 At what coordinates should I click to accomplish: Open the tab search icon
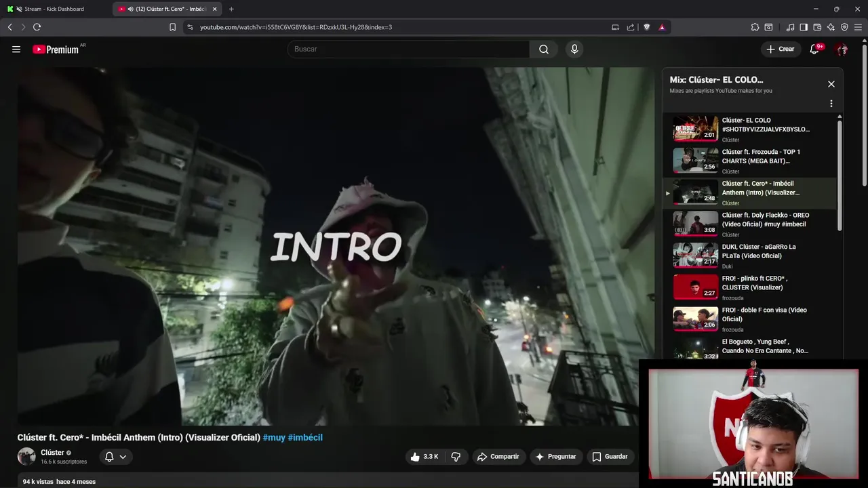(768, 27)
